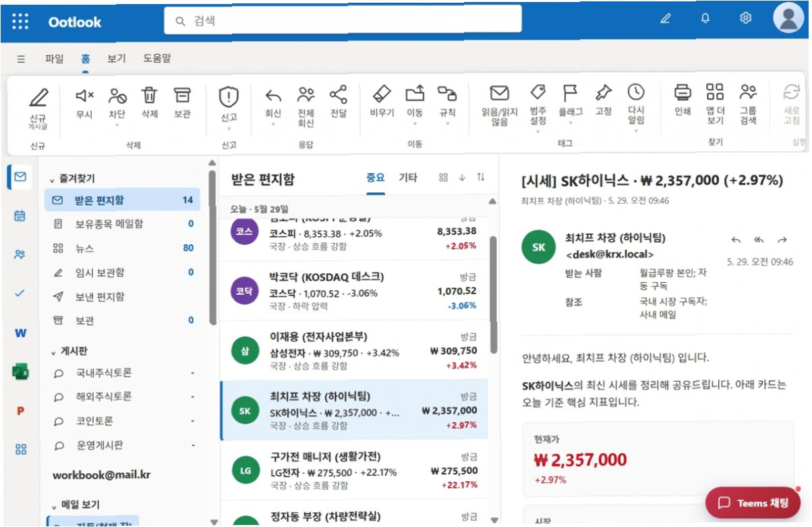The image size is (812, 527).
Task: Open Calendar in left app rail
Action: coord(20,216)
